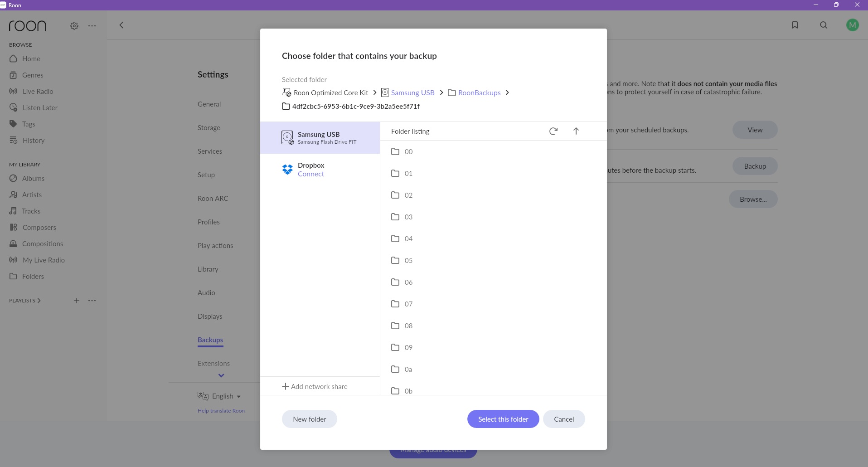Select Samsung USB storage location
The image size is (868, 467).
(x=320, y=137)
